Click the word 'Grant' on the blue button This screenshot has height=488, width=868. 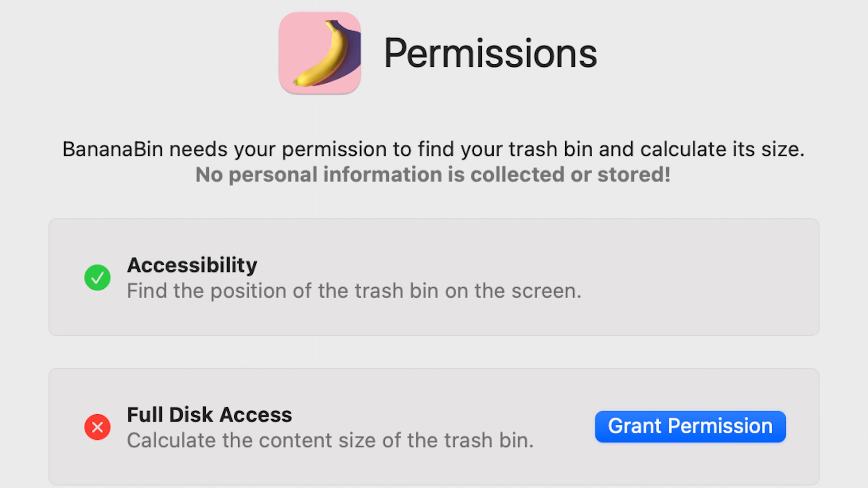coord(635,426)
